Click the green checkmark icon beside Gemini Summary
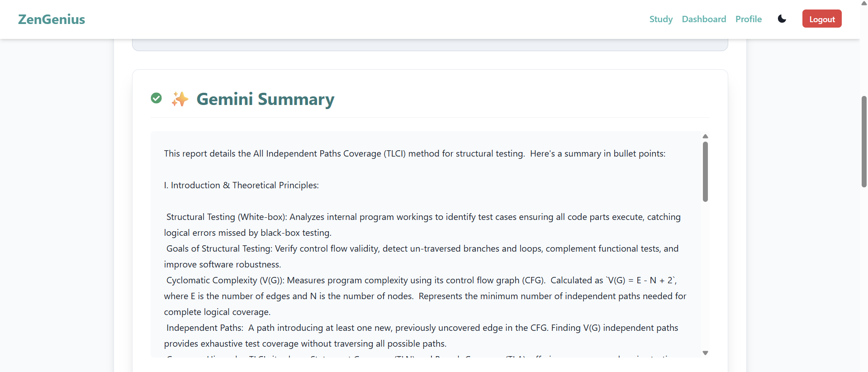 156,98
